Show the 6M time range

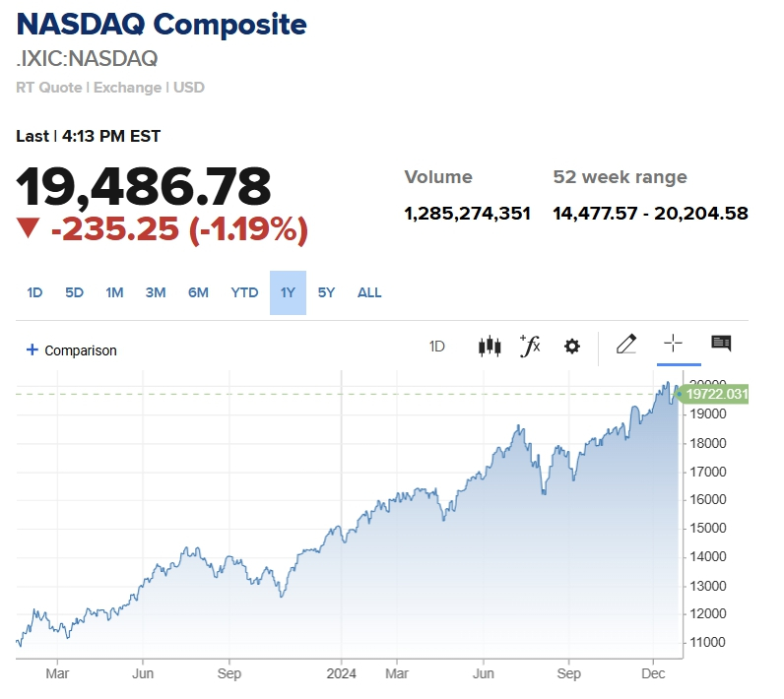point(198,292)
